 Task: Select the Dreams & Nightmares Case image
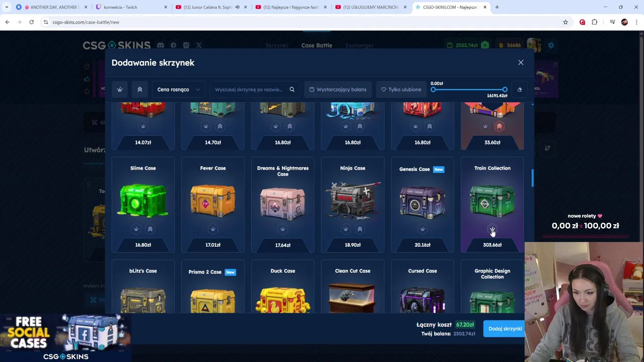point(283,203)
